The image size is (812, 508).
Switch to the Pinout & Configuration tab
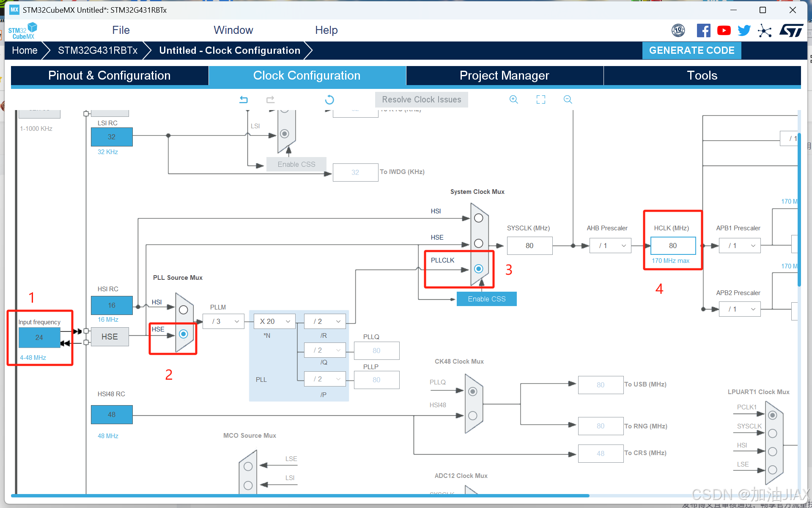tap(110, 75)
